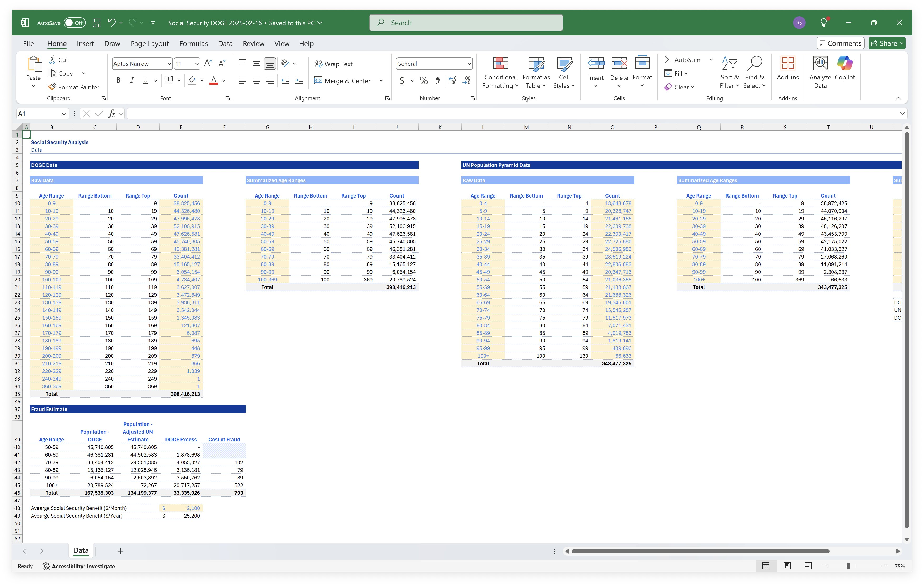This screenshot has width=924, height=586.
Task: Click the horizontal scrollbar thumb
Action: (x=700, y=551)
